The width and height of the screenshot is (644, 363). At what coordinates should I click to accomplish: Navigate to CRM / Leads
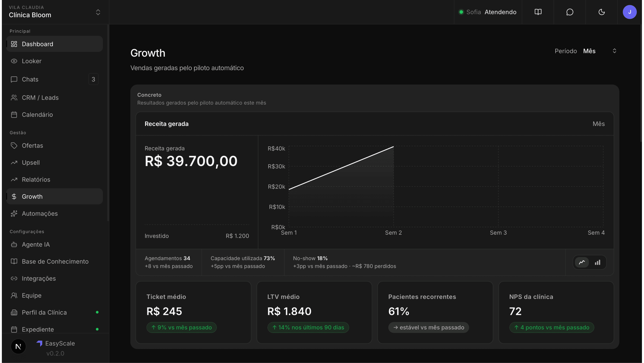coord(54,98)
